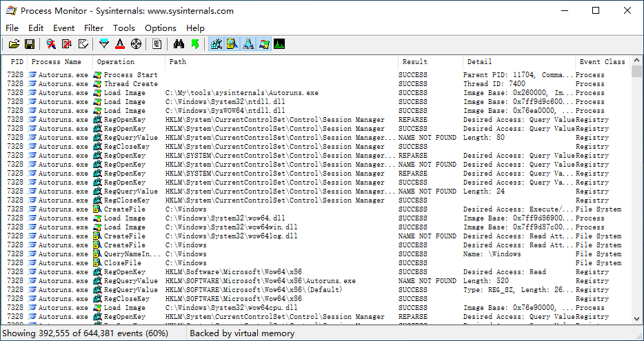Click the Parent PID: 11704 detail

[519, 74]
